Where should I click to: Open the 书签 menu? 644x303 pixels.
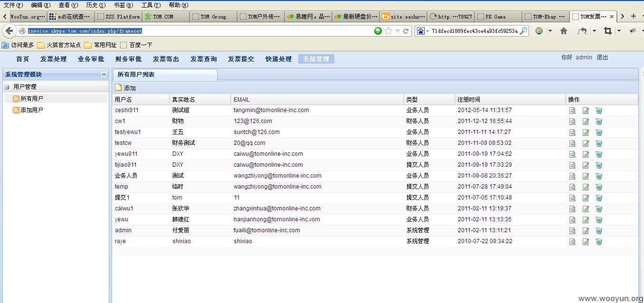click(x=123, y=5)
